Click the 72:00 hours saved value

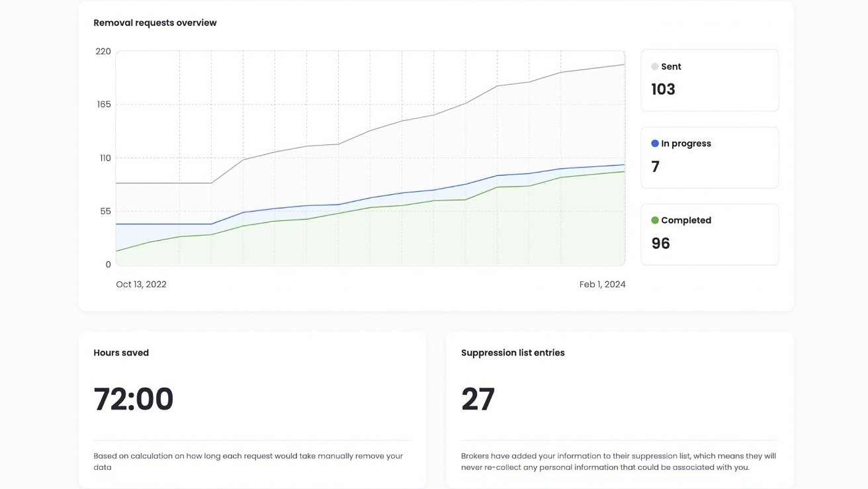point(134,400)
